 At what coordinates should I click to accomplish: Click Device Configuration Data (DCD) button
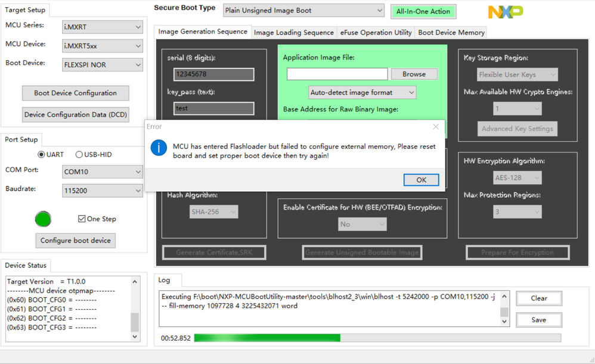click(x=76, y=115)
